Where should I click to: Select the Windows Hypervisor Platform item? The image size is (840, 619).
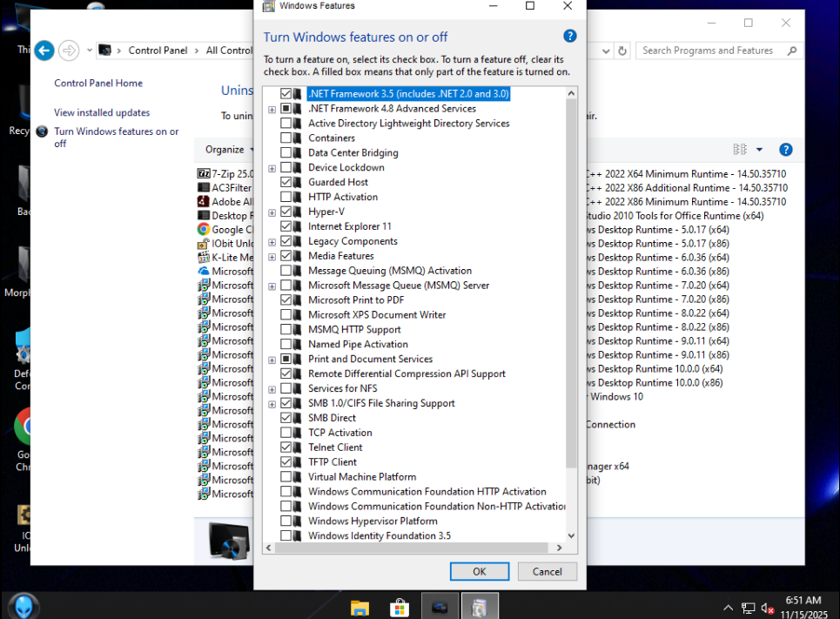coord(373,521)
